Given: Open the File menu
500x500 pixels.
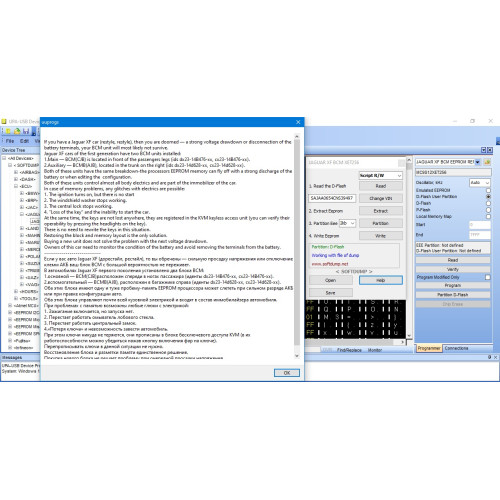Looking at the screenshot, I should (10, 141).
